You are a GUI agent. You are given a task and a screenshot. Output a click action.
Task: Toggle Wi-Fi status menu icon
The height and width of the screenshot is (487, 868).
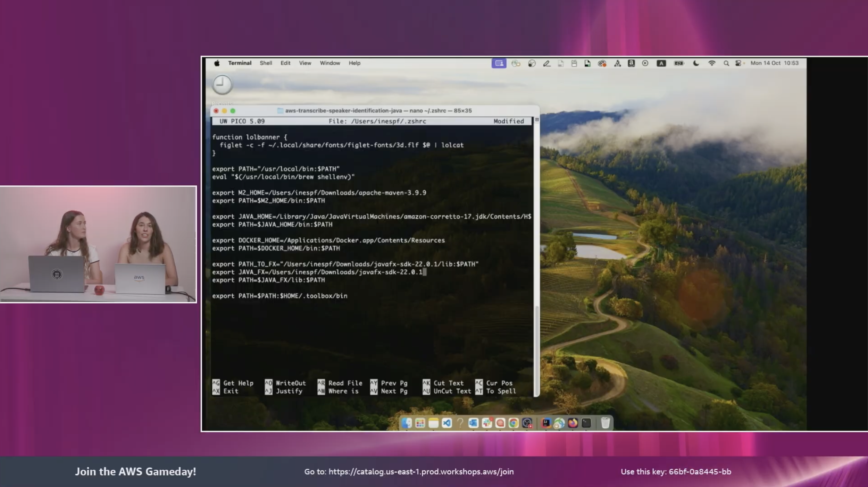[x=711, y=63]
